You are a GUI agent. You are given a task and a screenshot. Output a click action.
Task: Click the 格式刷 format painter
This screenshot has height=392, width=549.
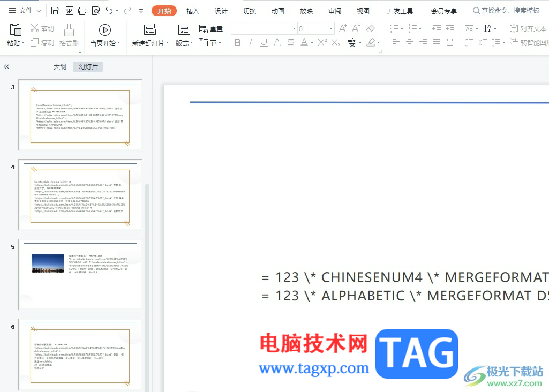(x=69, y=35)
